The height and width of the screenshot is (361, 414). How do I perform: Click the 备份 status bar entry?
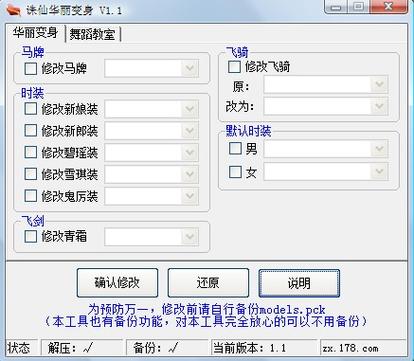coord(167,348)
